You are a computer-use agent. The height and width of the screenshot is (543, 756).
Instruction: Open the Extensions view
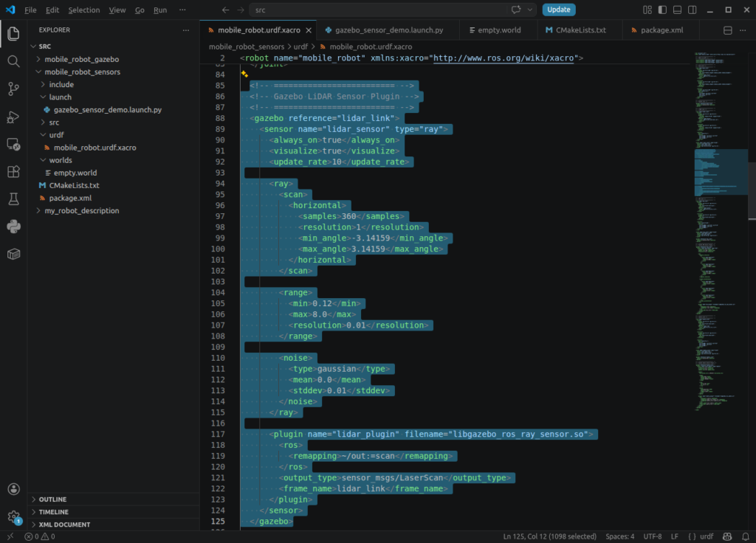(x=13, y=171)
